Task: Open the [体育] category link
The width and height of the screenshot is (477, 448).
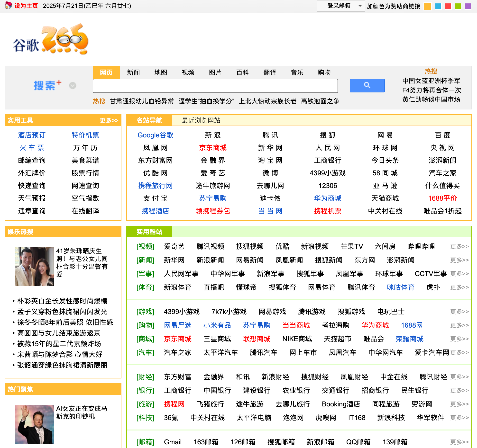Action: (x=145, y=287)
